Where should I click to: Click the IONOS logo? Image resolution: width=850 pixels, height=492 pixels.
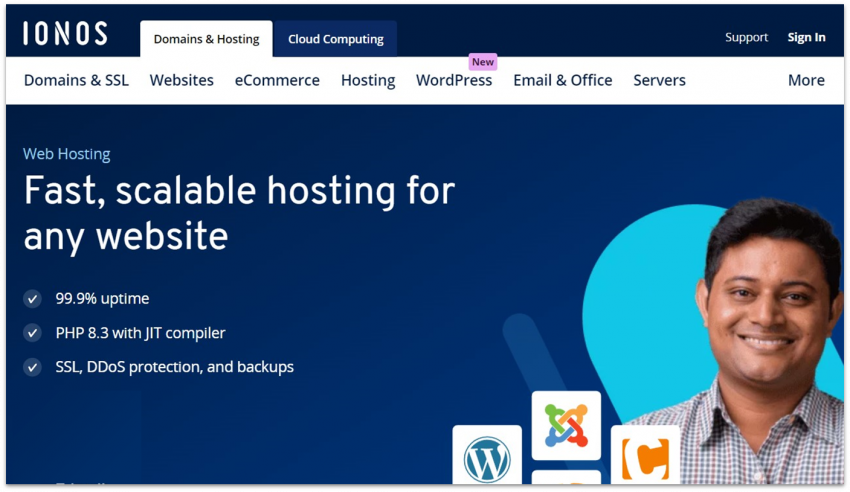[x=65, y=34]
